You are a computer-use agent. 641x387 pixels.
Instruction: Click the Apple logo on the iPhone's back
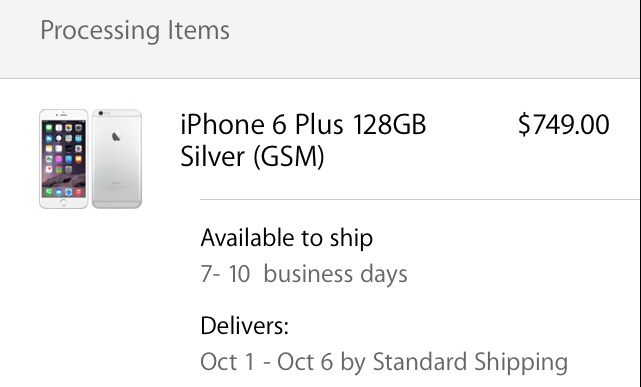(116, 136)
